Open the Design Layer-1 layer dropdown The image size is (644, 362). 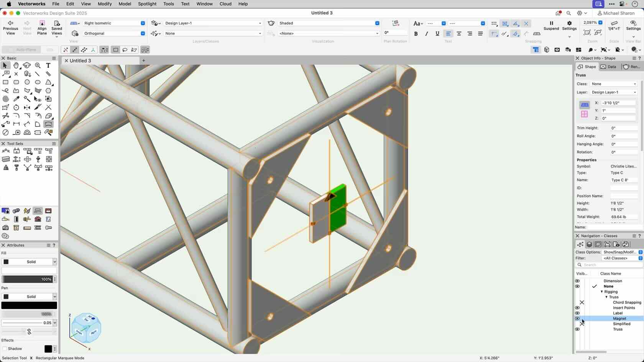[x=213, y=23]
